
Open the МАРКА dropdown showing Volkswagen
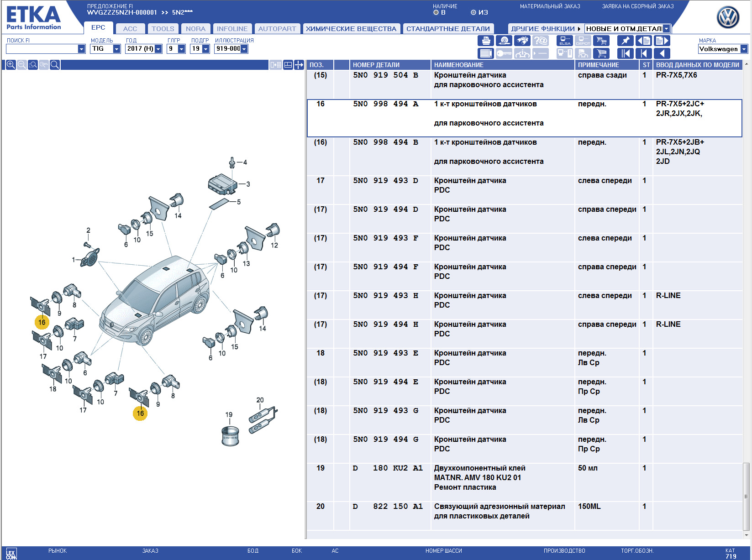point(744,49)
